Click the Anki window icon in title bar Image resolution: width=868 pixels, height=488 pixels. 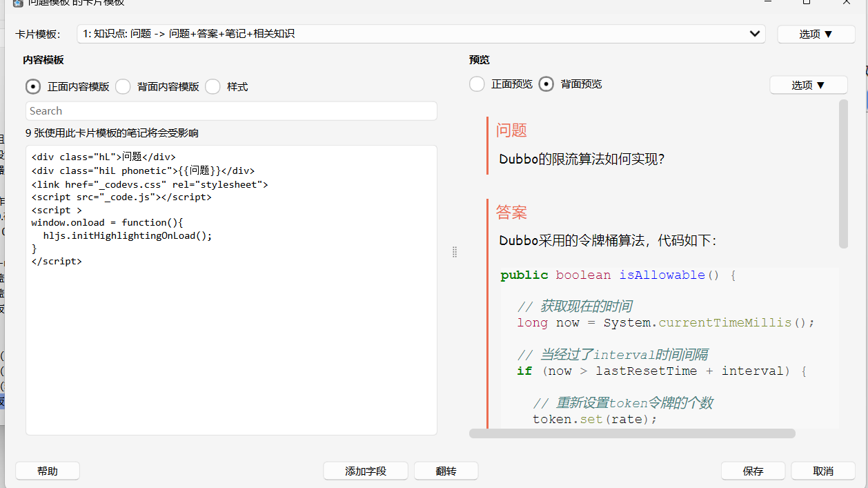[x=18, y=3]
